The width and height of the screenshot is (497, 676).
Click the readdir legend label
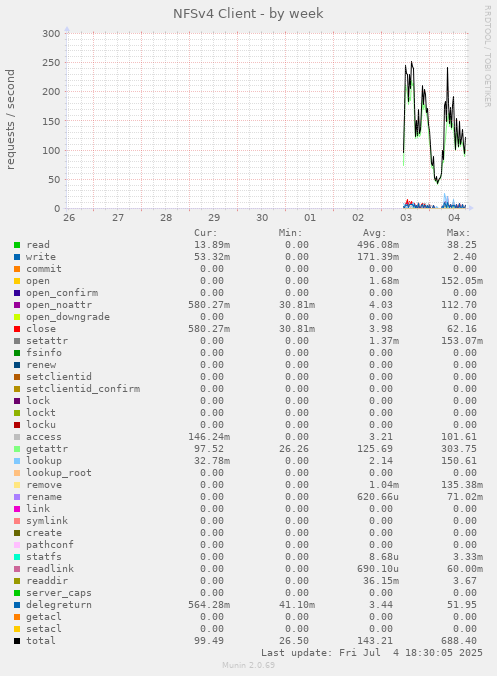(47, 580)
